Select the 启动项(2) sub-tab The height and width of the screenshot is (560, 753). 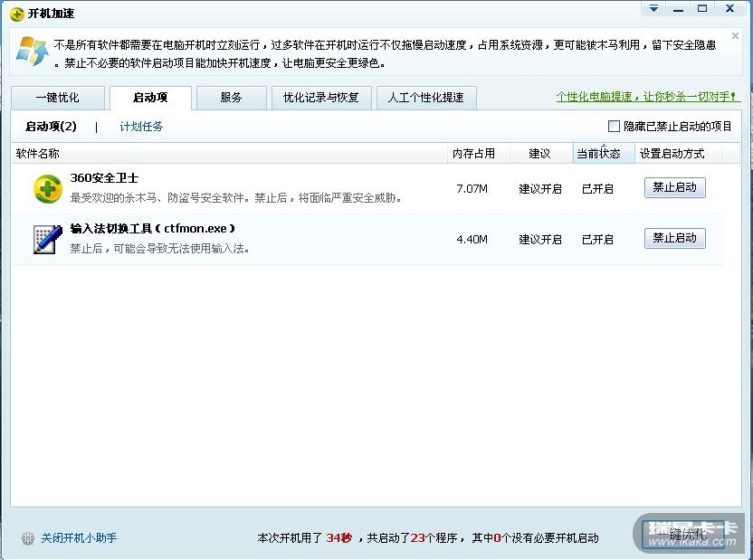(x=51, y=127)
